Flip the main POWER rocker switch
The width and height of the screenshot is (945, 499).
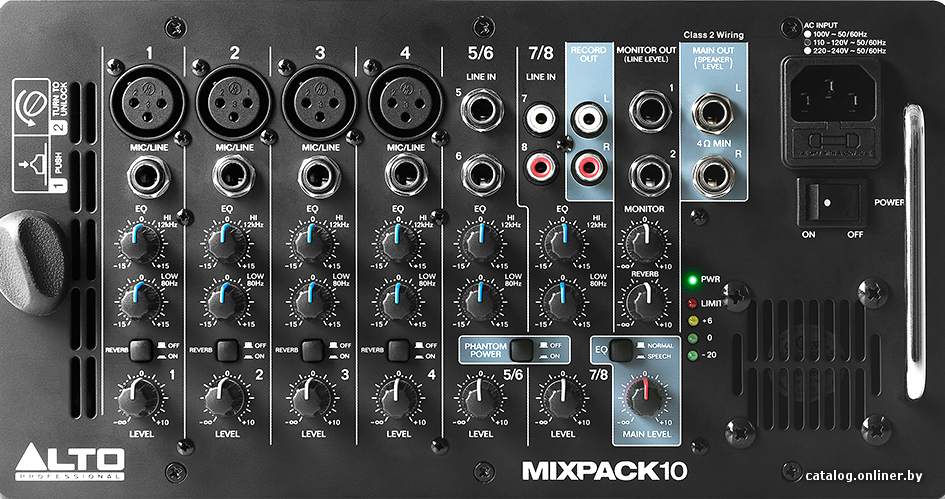(832, 202)
